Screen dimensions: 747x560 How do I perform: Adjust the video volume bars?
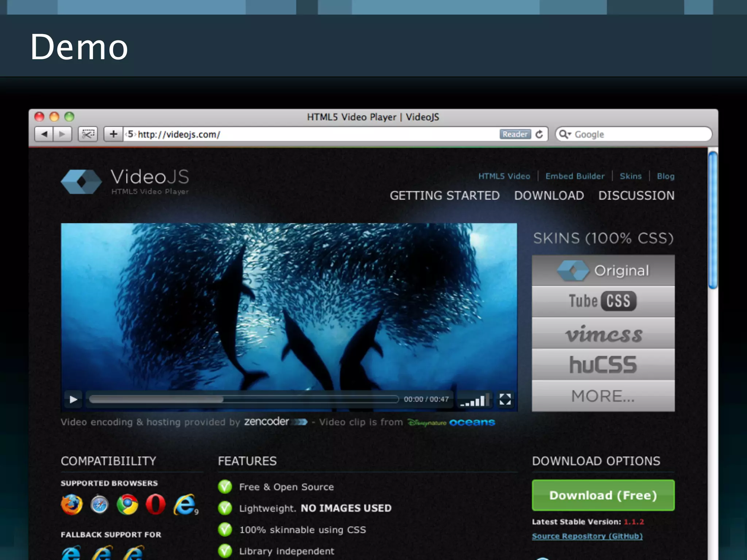tap(474, 401)
